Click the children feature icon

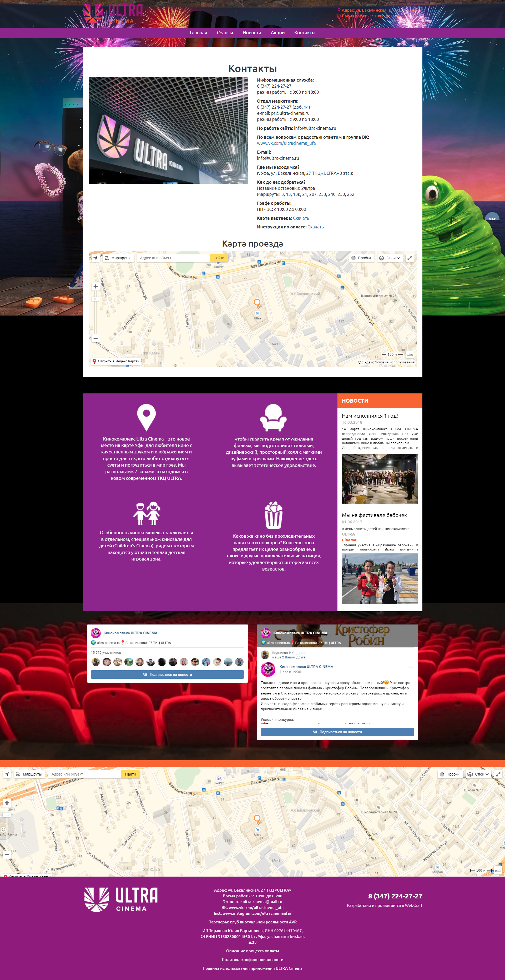[x=147, y=514]
